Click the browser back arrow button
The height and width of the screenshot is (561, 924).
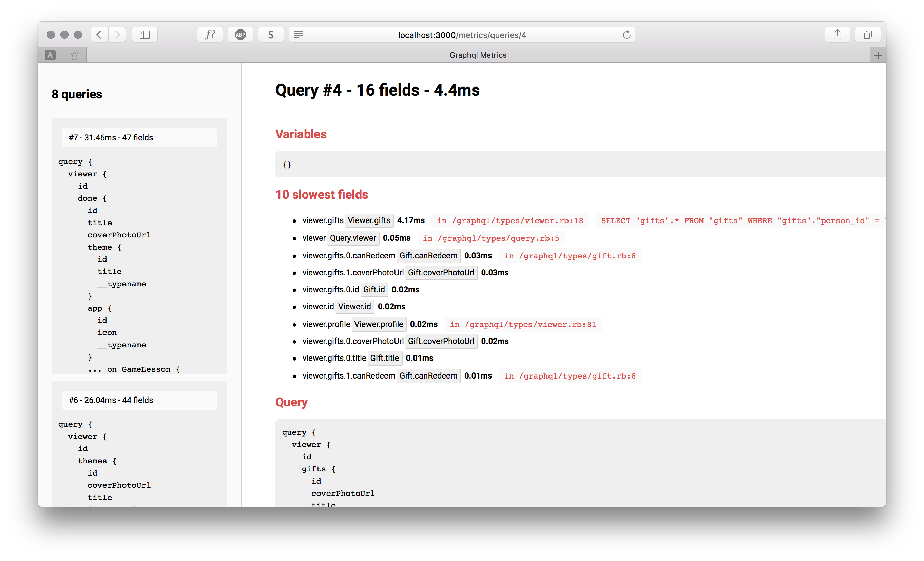(x=99, y=35)
